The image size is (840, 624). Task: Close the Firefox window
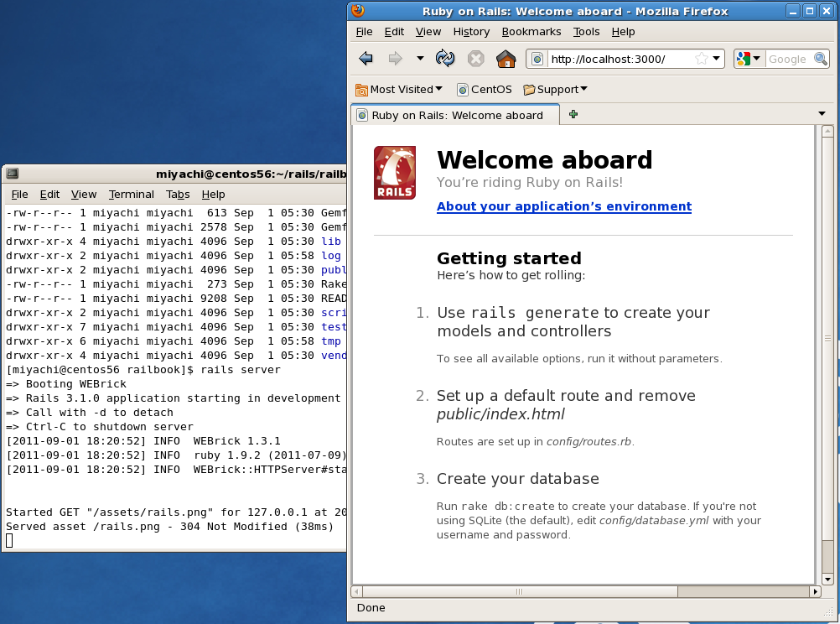click(827, 11)
